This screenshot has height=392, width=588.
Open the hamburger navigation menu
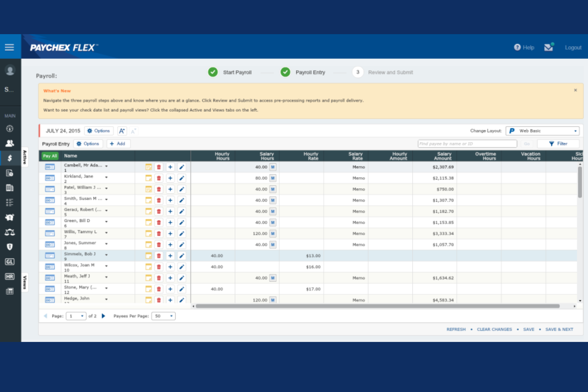pyautogui.click(x=10, y=47)
